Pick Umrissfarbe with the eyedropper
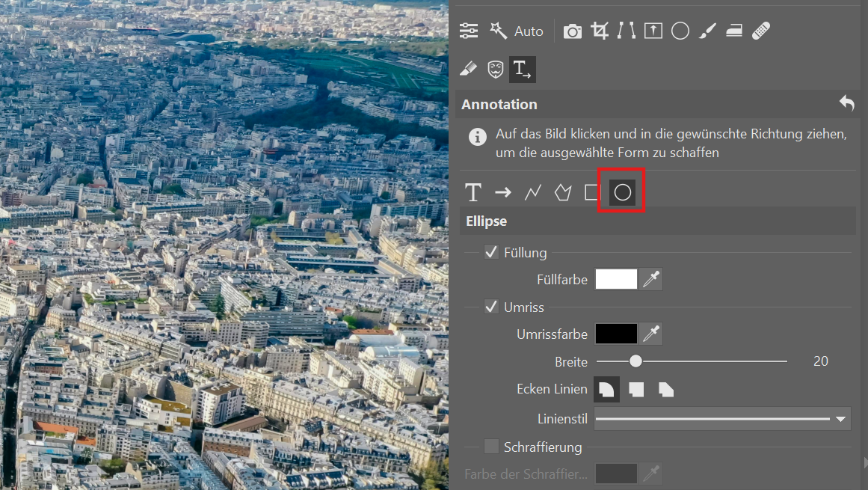This screenshot has width=868, height=490. 652,334
